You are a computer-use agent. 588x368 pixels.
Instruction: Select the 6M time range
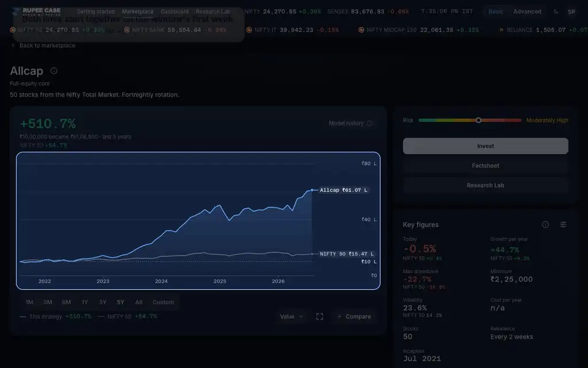coord(67,302)
